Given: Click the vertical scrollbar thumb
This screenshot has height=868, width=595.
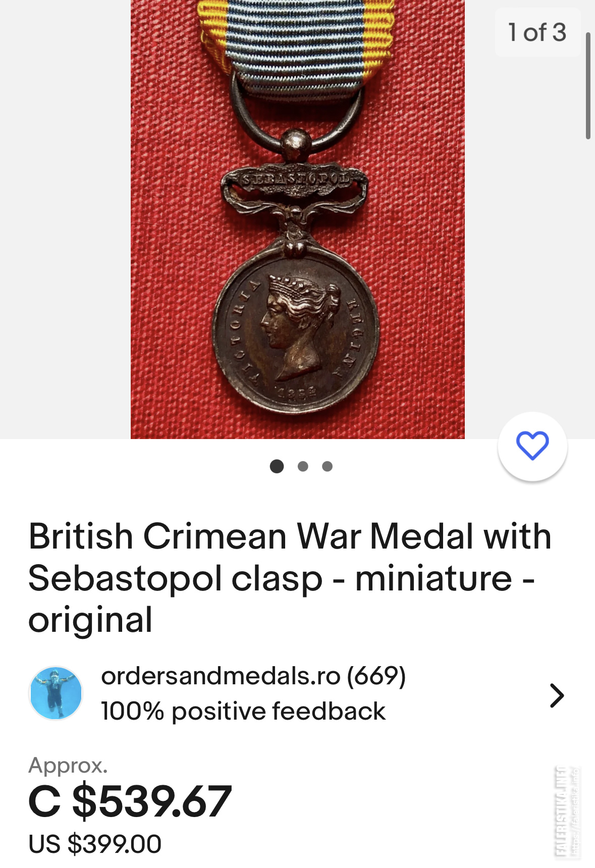Looking at the screenshot, I should tap(588, 85).
